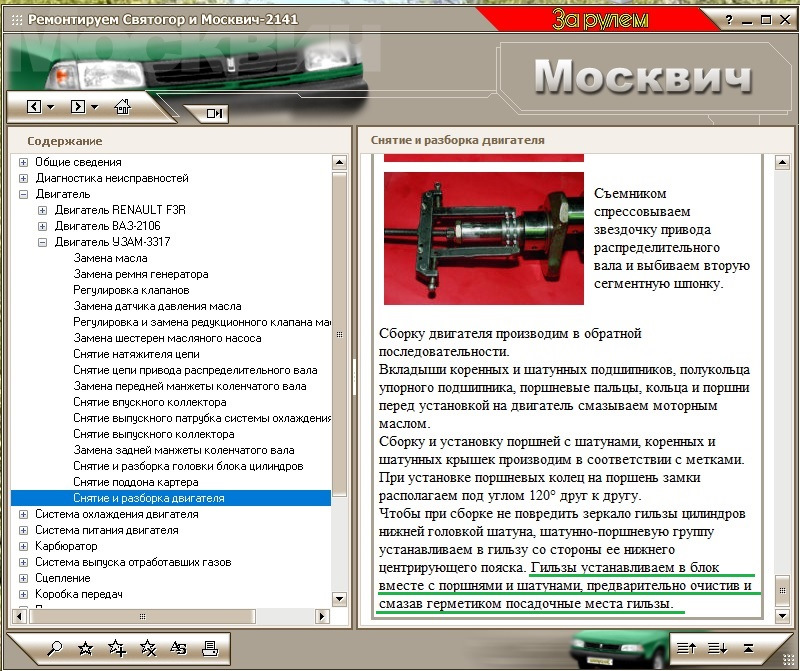
Task: Open Снятие и разборка головки блока цилиндров
Action: pos(188,466)
